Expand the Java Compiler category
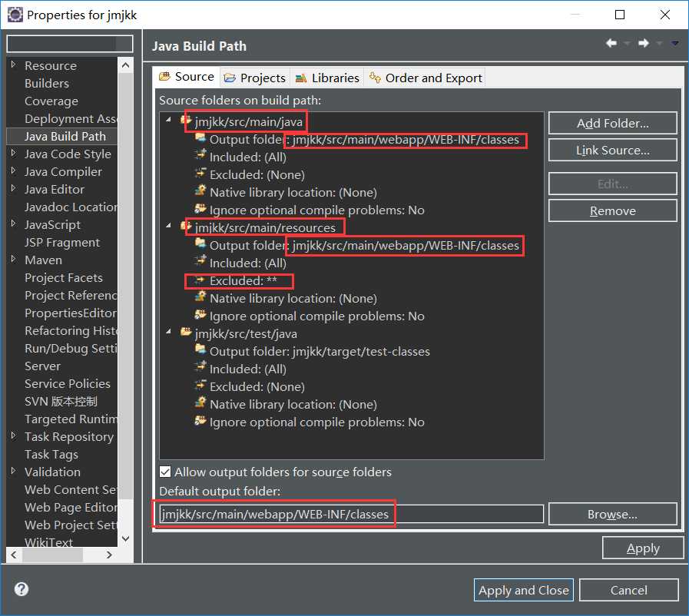The height and width of the screenshot is (616, 689). tap(14, 171)
